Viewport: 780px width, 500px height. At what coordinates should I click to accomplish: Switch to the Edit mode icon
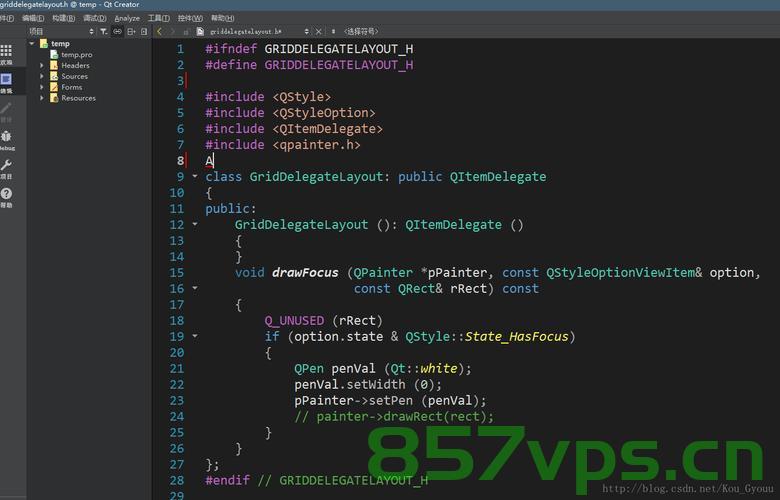tap(6, 79)
